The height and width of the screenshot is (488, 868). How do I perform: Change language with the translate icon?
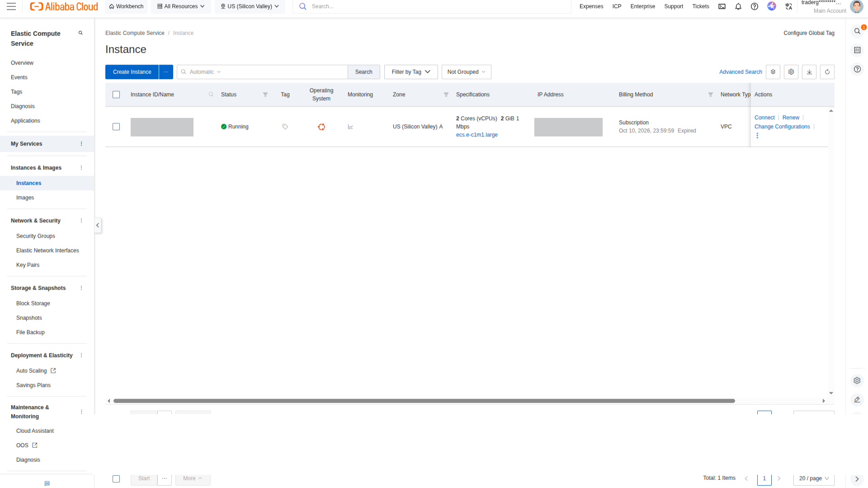(x=789, y=6)
